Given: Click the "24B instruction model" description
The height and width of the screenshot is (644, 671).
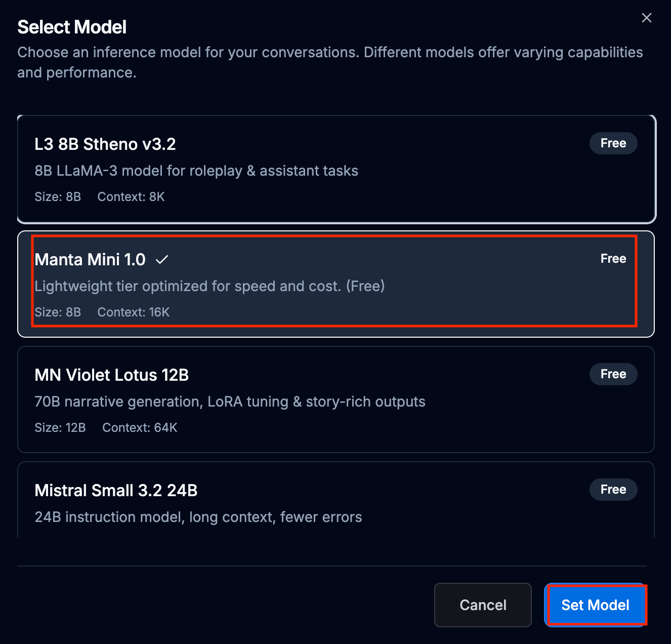Looking at the screenshot, I should tap(198, 517).
